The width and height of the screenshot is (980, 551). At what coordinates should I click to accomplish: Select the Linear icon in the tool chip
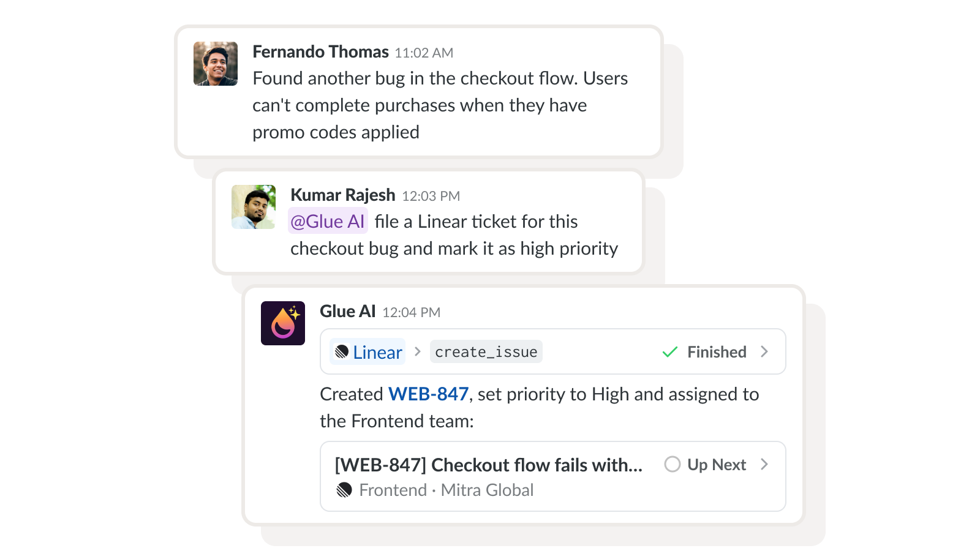(x=343, y=351)
